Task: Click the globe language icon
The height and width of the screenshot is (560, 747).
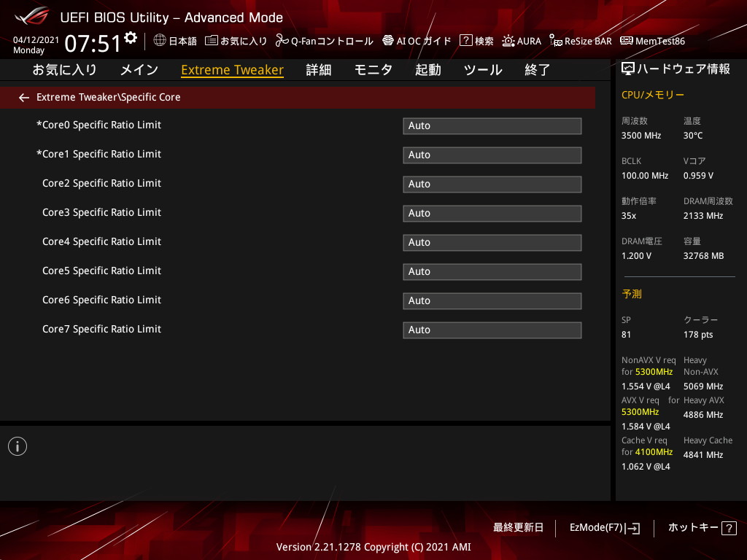Action: click(x=160, y=41)
